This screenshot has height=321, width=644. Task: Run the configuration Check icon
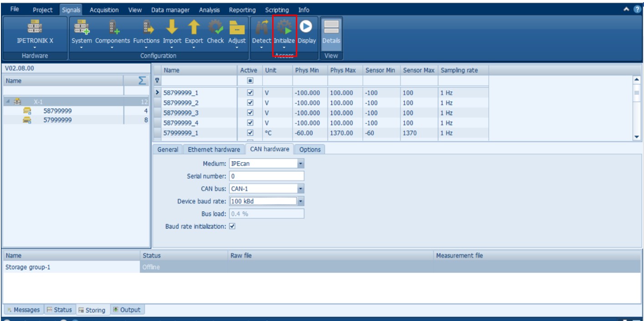215,28
